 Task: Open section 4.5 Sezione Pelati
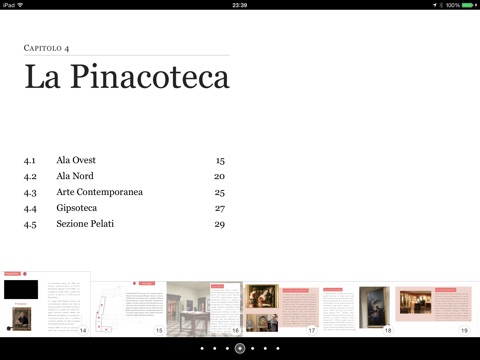pyautogui.click(x=124, y=224)
